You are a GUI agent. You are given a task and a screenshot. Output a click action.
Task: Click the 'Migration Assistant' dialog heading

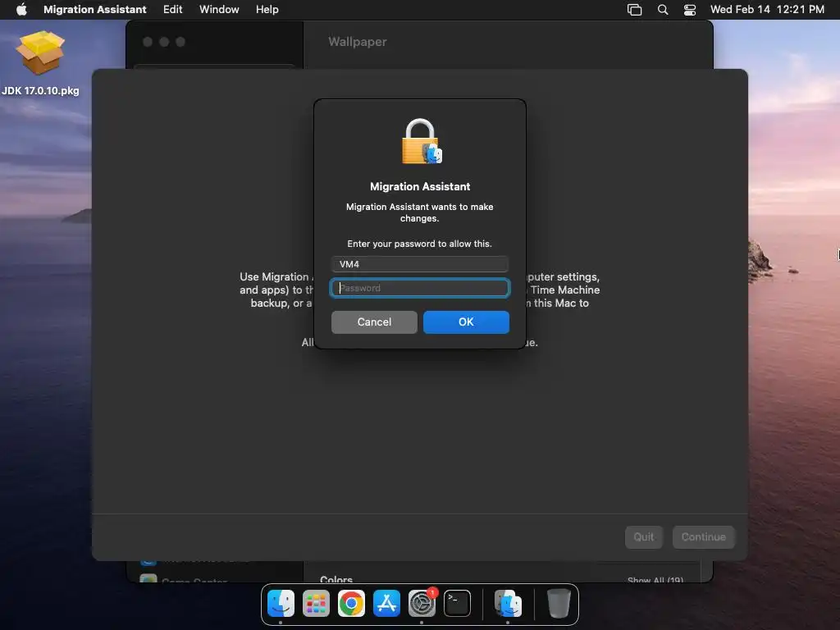click(x=420, y=186)
